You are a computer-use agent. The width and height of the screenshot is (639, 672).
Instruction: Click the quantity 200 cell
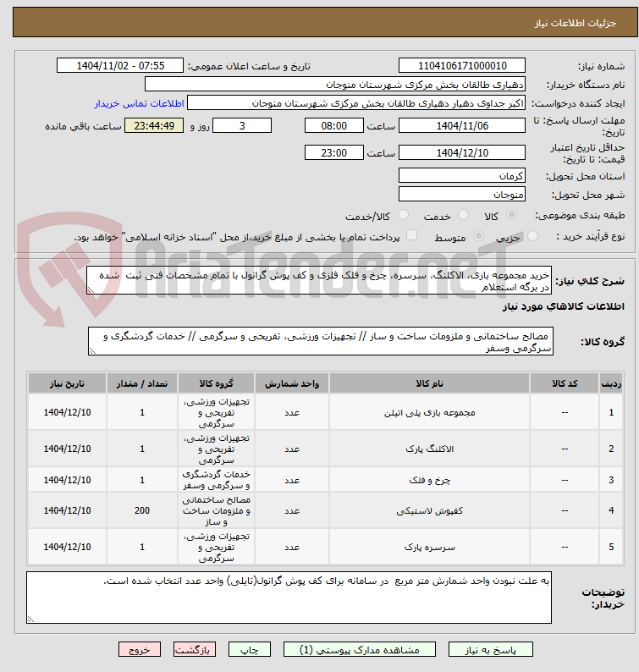pyautogui.click(x=142, y=510)
